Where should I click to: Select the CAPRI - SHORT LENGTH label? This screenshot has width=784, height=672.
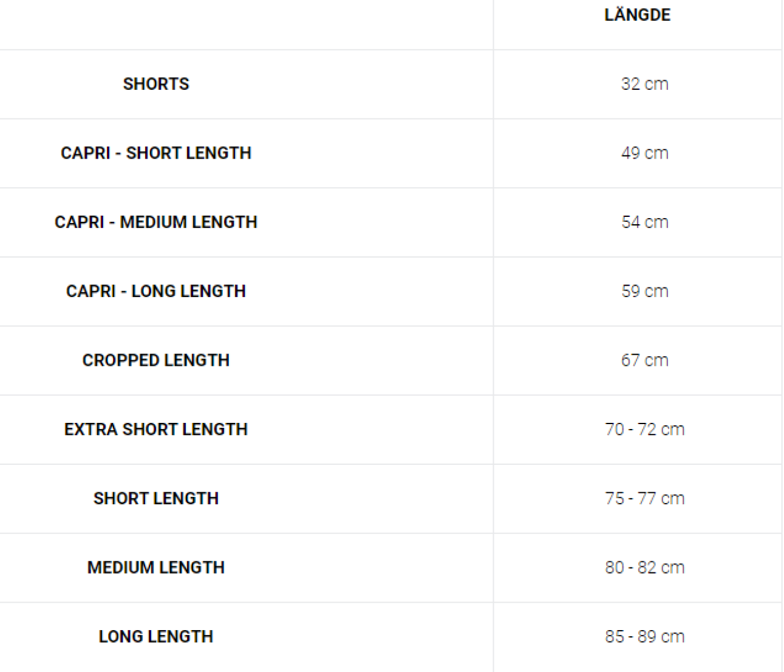tap(156, 153)
